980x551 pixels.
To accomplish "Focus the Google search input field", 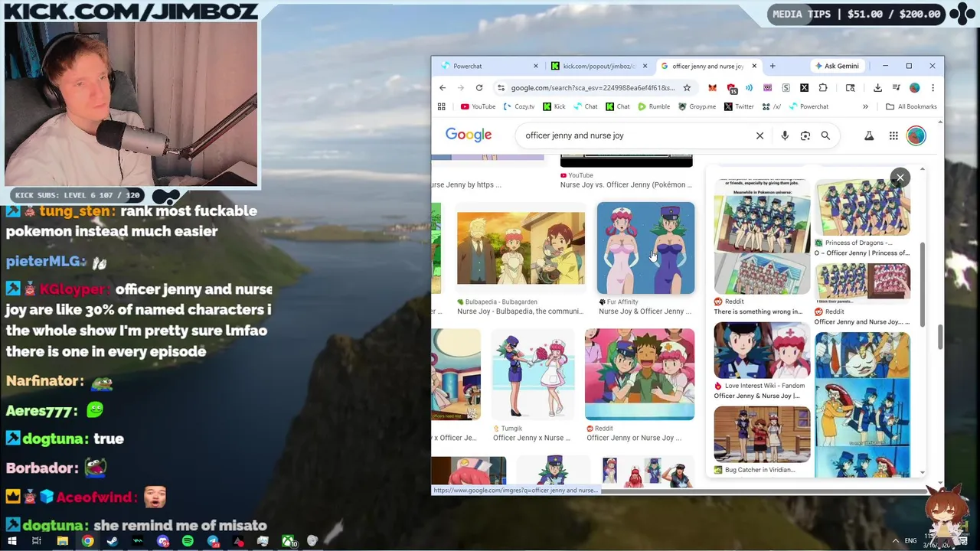I will coord(635,135).
